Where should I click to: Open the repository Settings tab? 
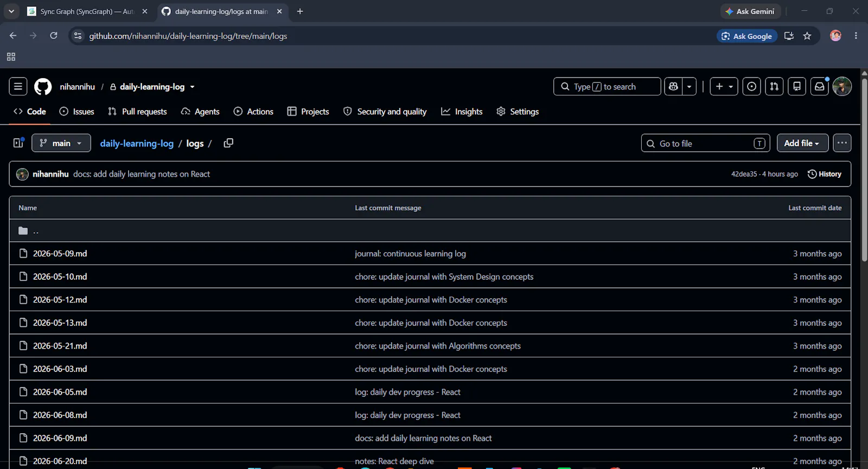[518, 111]
